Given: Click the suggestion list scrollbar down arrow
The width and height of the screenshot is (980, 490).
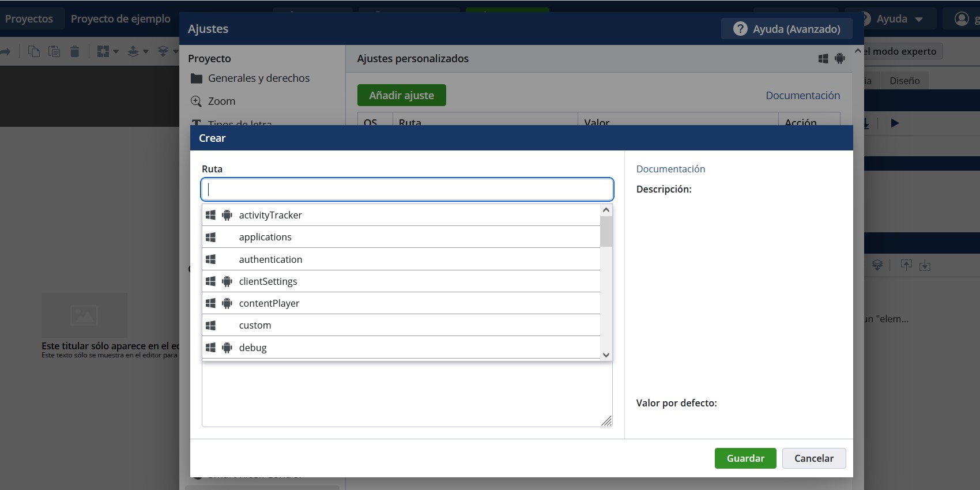Looking at the screenshot, I should 606,355.
